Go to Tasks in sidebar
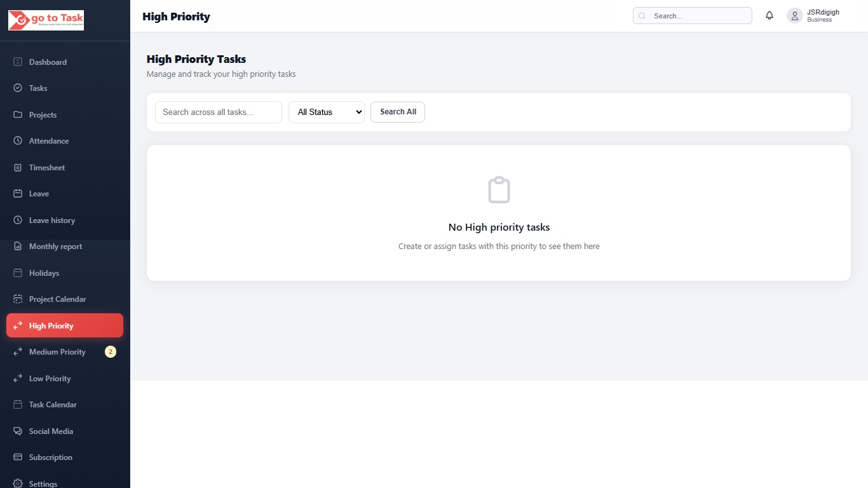Screen dimensions: 868x488 (x=65, y=88)
